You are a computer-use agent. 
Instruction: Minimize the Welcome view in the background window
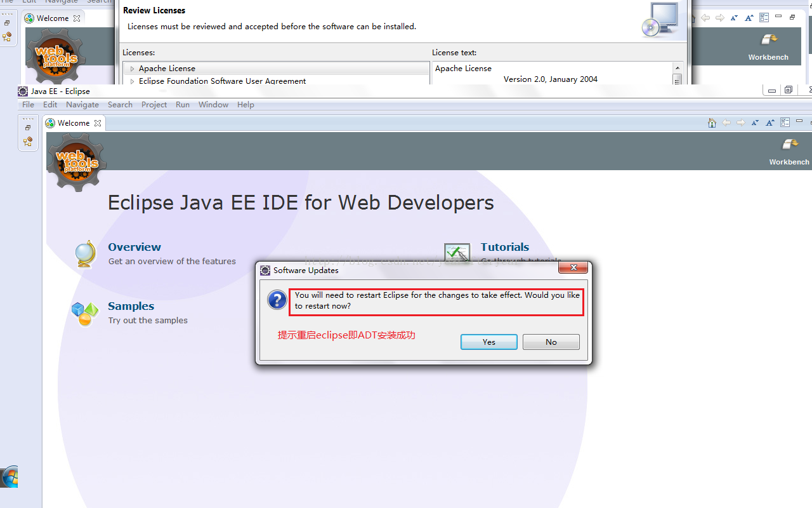click(778, 16)
